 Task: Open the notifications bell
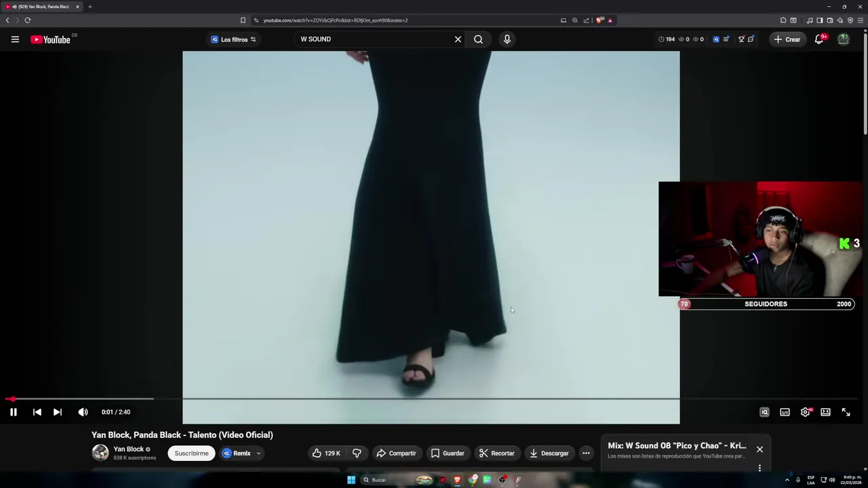pos(819,39)
